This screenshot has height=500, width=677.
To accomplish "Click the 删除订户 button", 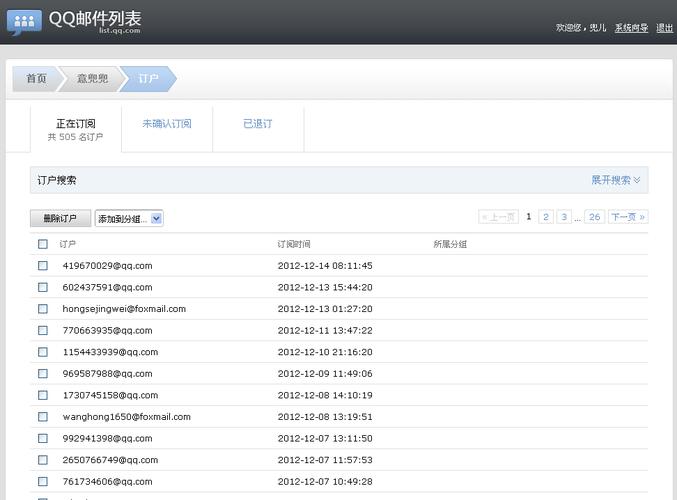I will (60, 218).
